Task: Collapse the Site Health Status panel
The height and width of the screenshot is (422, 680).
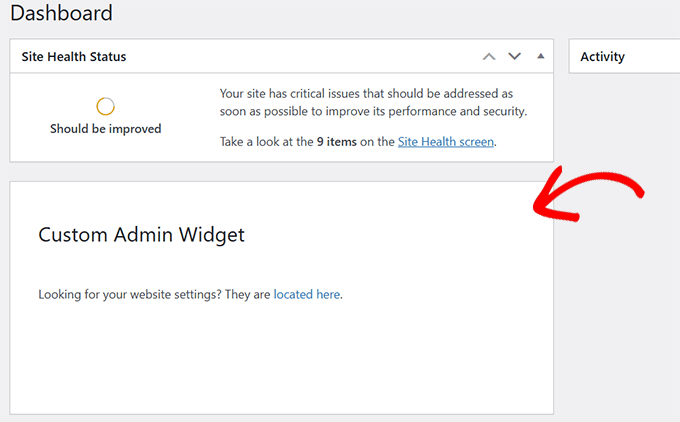Action: [x=540, y=57]
